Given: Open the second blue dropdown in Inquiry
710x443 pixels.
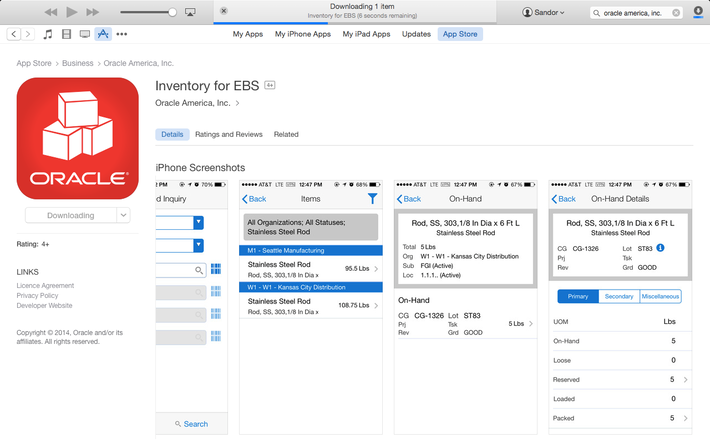Looking at the screenshot, I should (x=198, y=246).
